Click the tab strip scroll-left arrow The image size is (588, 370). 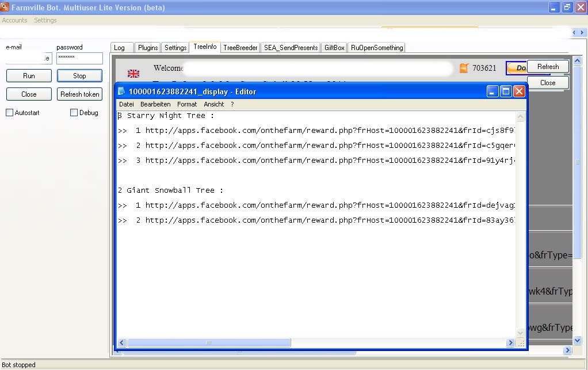(574, 33)
